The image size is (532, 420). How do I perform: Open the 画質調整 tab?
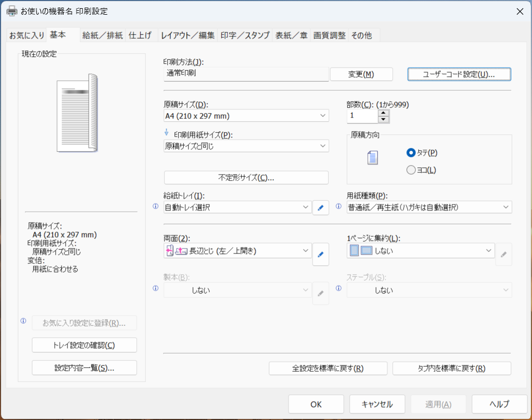click(x=329, y=35)
